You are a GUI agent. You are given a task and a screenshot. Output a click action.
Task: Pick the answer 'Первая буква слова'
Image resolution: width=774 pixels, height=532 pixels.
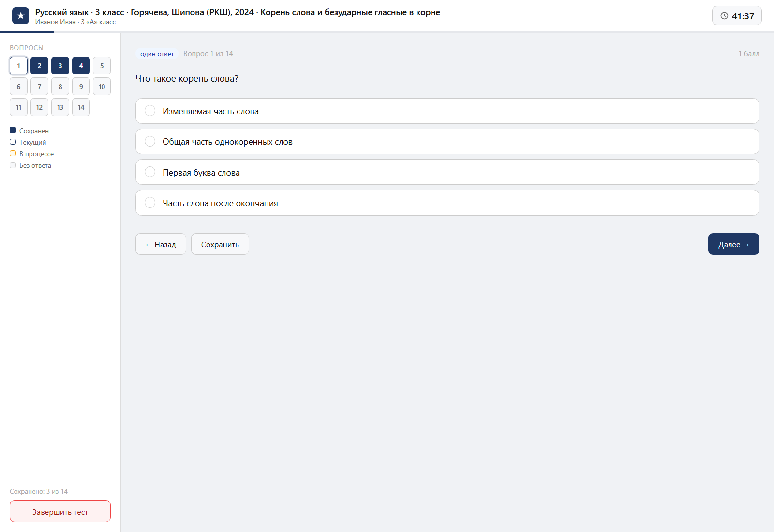(x=447, y=172)
